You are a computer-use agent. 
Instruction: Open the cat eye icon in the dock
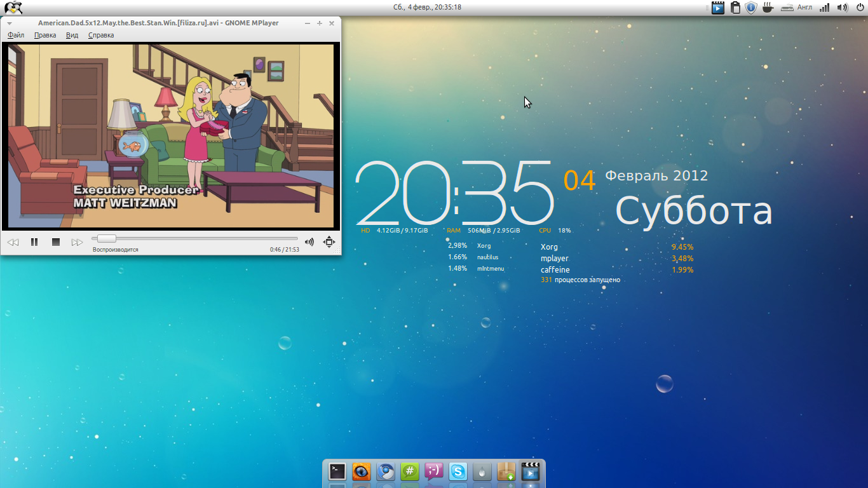coord(362,471)
